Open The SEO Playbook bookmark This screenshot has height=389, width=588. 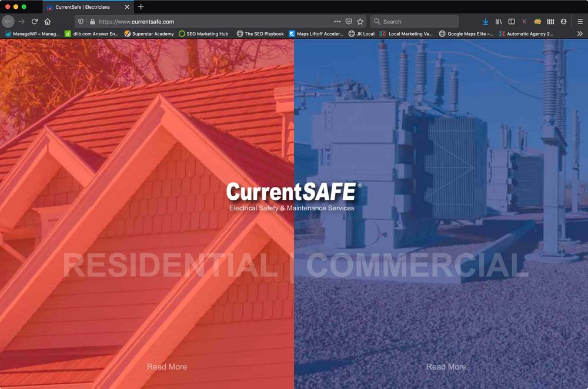pos(260,33)
